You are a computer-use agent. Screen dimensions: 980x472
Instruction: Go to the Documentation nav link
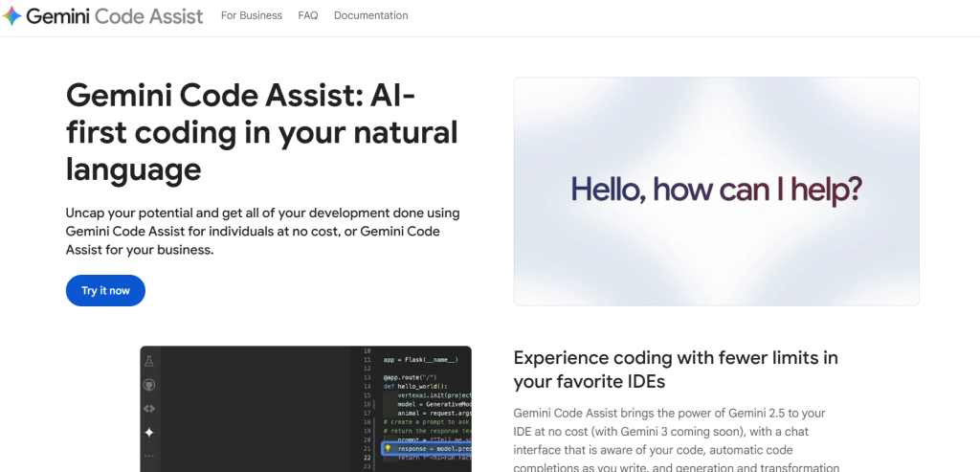(x=370, y=15)
